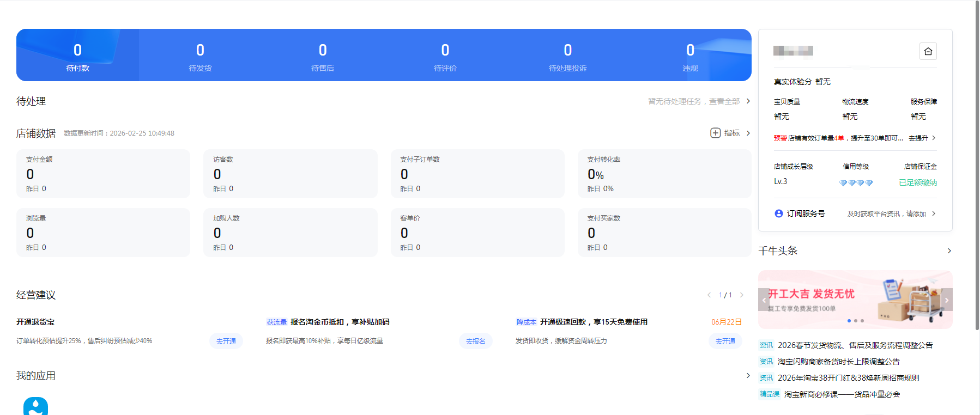Go to previous banner slide arrow
Screen dimensions: 980x415
764,300
